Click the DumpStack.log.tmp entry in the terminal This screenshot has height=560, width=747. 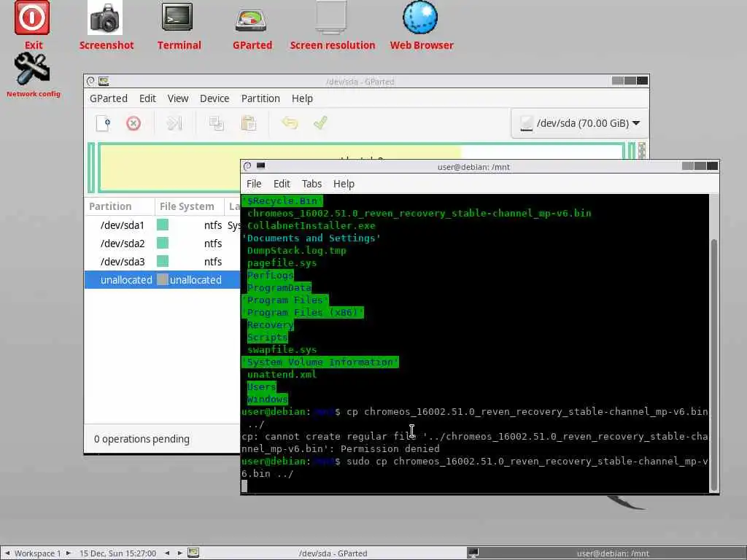(296, 251)
